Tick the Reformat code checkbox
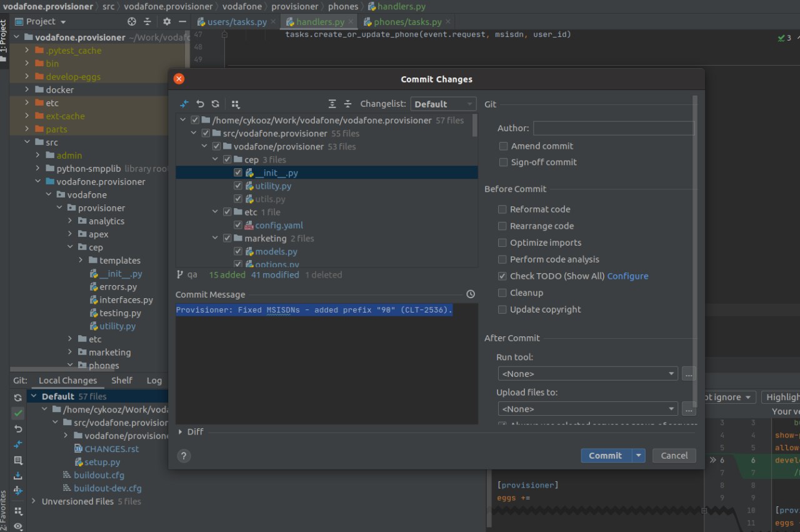The height and width of the screenshot is (532, 800). click(x=502, y=209)
